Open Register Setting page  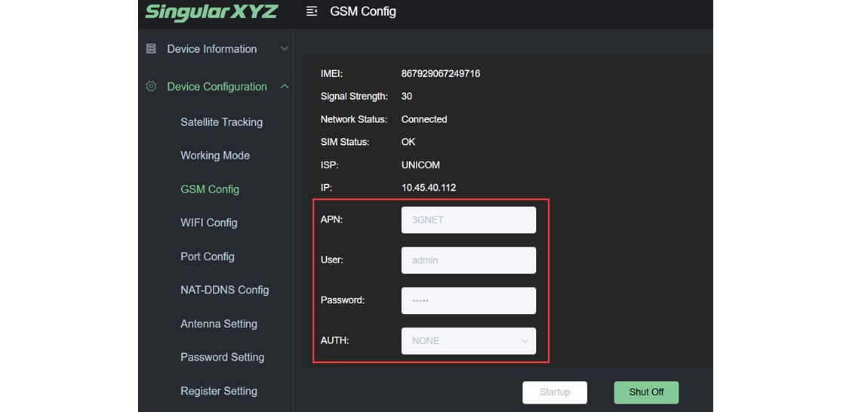tap(219, 391)
